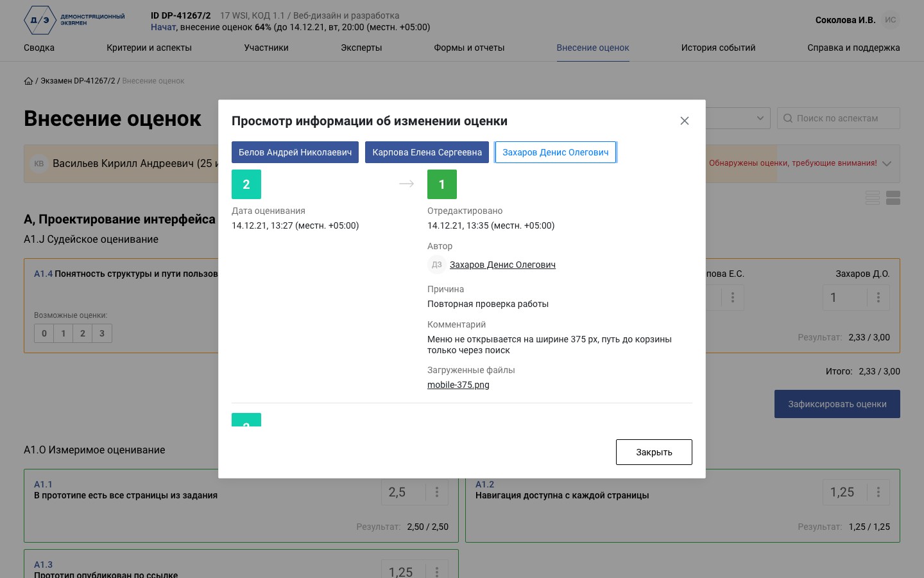Select the Белов Андрей Николаевич expert tab
The width and height of the screenshot is (924, 578).
tap(295, 152)
